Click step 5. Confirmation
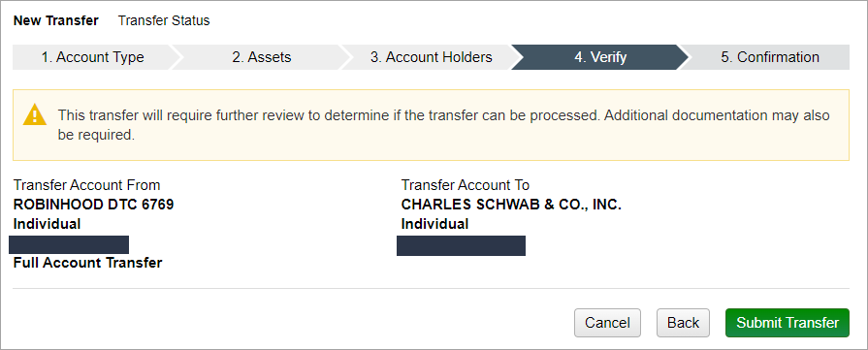This screenshot has width=868, height=350. point(769,57)
